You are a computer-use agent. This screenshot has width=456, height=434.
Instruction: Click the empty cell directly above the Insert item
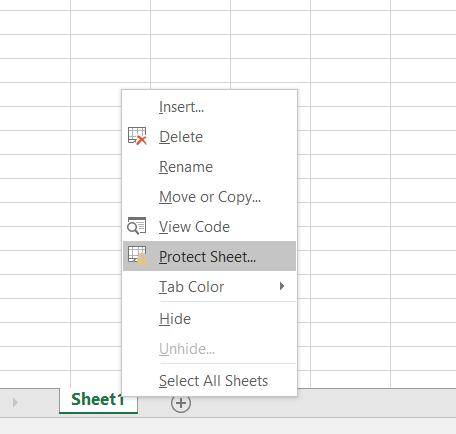coord(190,71)
